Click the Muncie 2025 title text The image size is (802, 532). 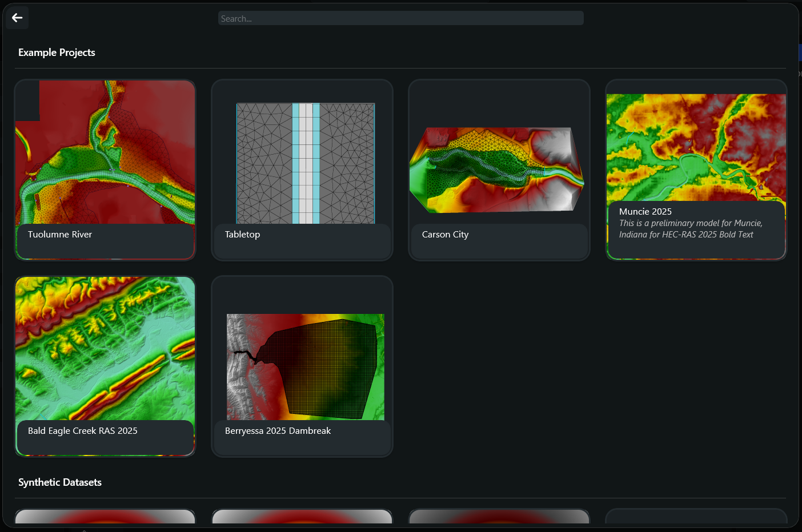pos(645,212)
